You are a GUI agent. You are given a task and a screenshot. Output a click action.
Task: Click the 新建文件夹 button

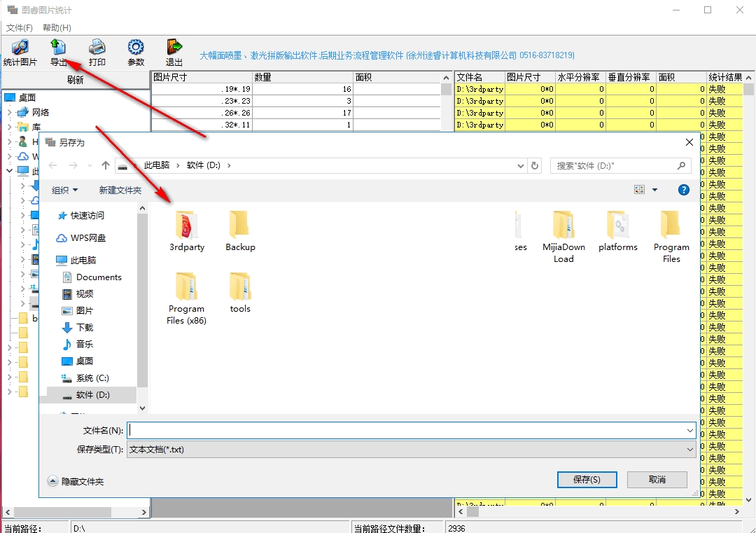120,190
